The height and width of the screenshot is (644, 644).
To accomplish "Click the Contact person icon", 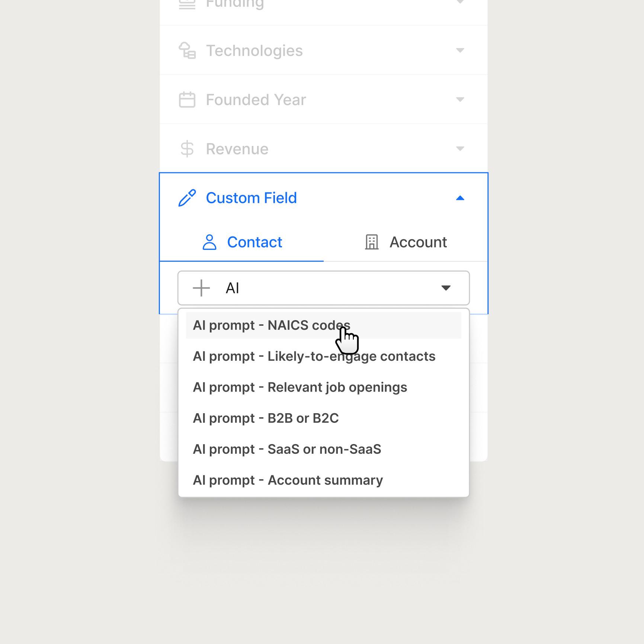I will point(209,242).
